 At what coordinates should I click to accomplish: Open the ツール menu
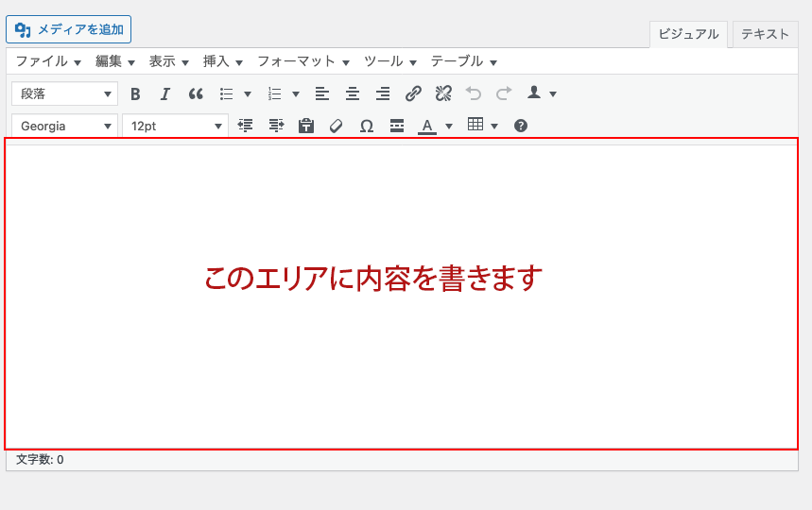(x=390, y=61)
